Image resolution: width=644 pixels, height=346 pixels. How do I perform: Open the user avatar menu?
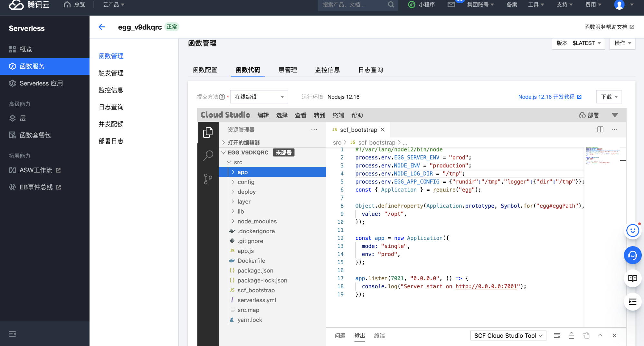619,5
